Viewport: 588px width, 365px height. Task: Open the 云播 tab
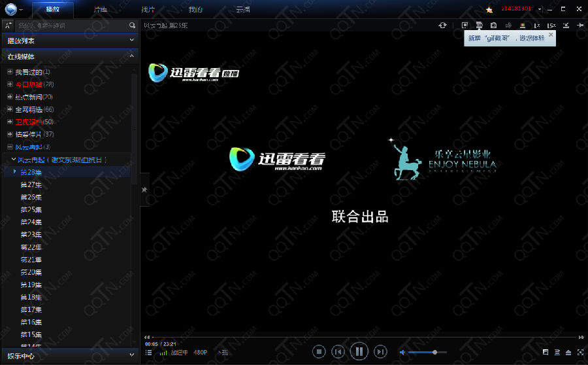click(x=243, y=10)
